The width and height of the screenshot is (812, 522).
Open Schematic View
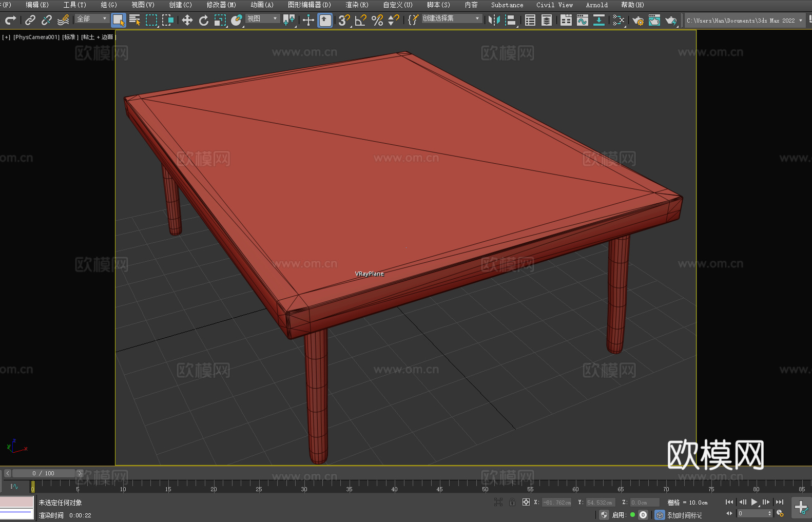(x=618, y=20)
